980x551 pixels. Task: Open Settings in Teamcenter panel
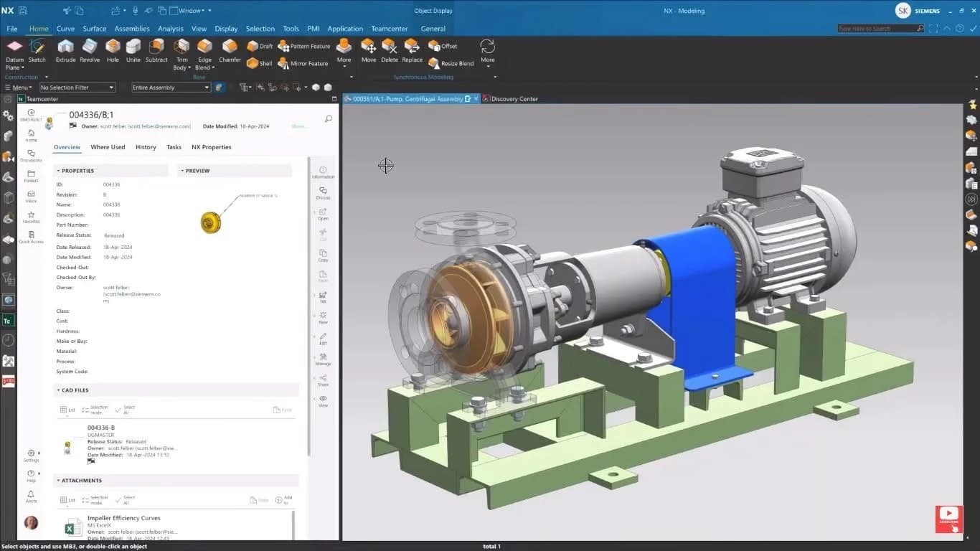(31, 456)
